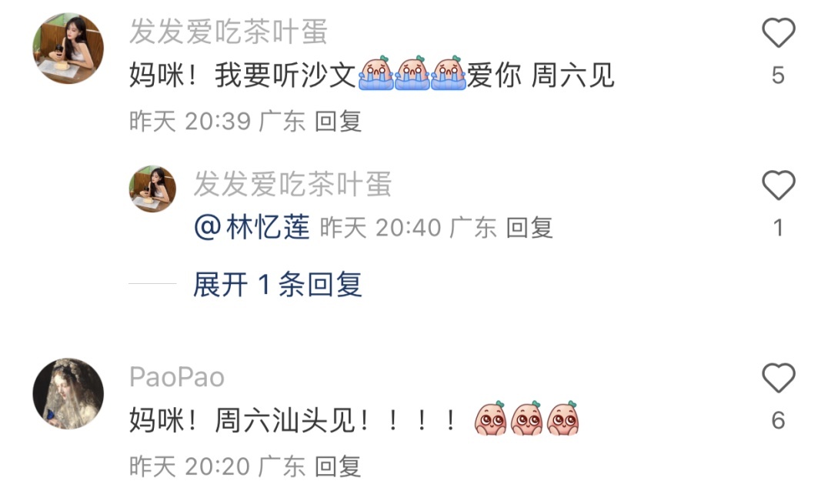
Task: Open the PaoPao username link
Action: click(x=177, y=377)
